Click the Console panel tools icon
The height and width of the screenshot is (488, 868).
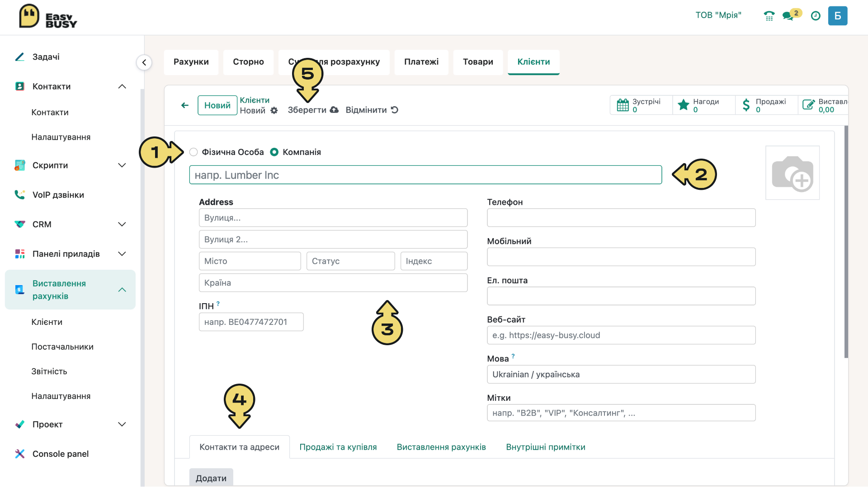coord(20,454)
